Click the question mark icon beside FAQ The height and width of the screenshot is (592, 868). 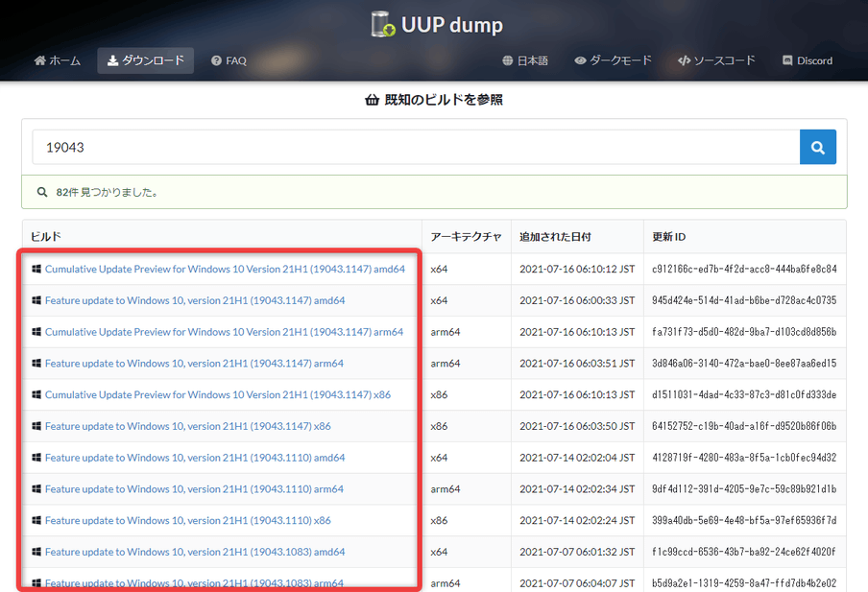[x=216, y=60]
